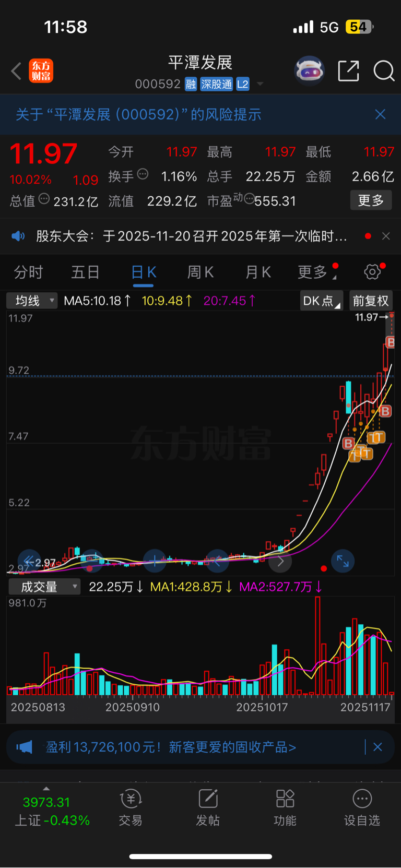The image size is (401, 868).
Task: Tap the battery level 54 indicator
Action: tap(359, 27)
